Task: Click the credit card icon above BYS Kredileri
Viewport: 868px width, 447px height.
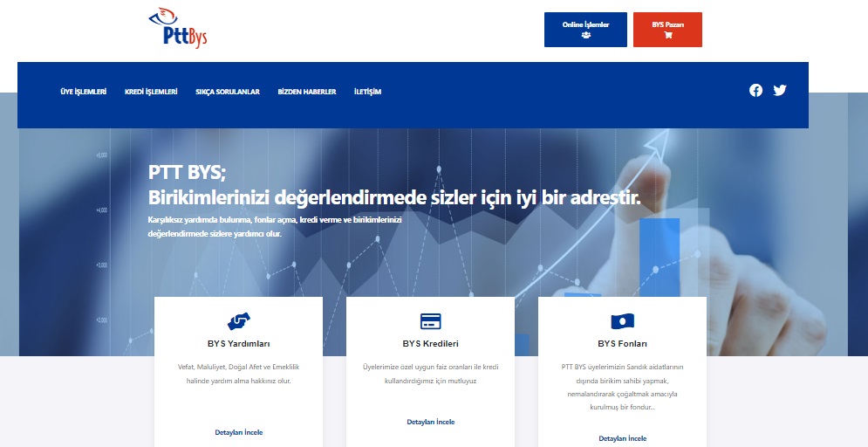Action: click(430, 321)
